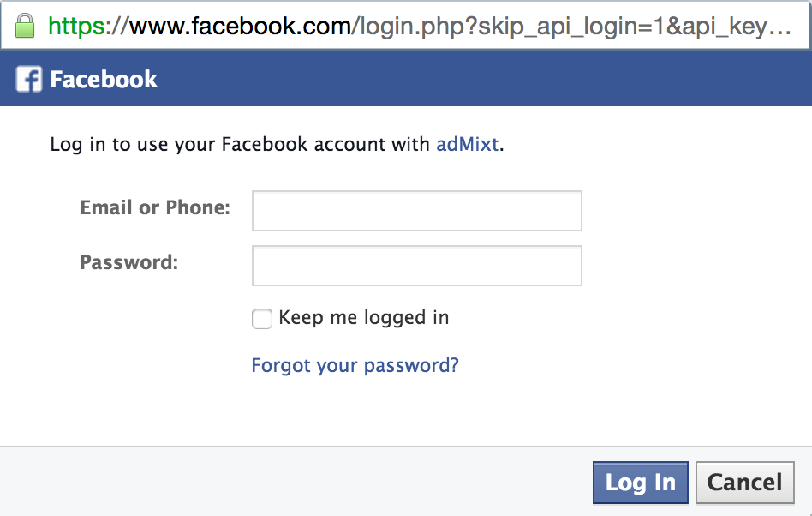Click the green padlock security icon
812x516 pixels.
[x=24, y=26]
